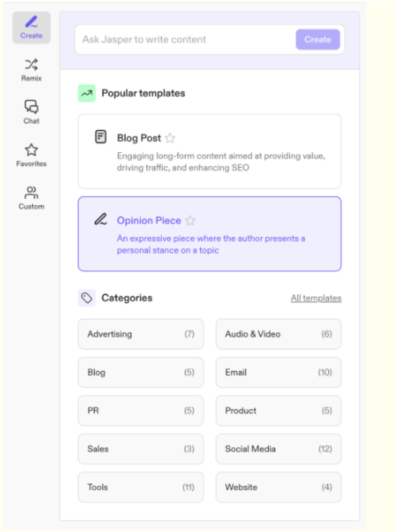Image resolution: width=395 pixels, height=532 pixels.
Task: Click the Create button beside prompt
Action: tap(318, 39)
